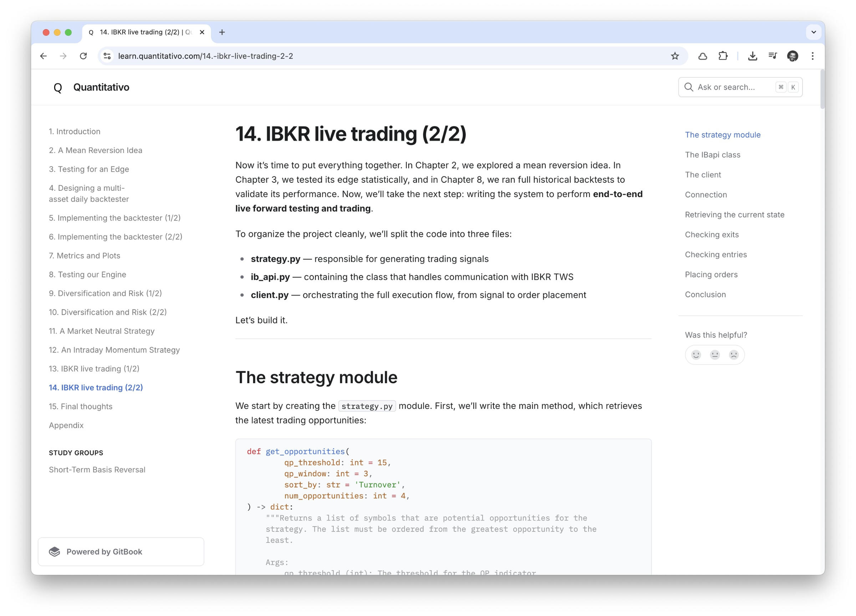This screenshot has height=616, width=856.
Task: Open chapter 13. IBKR live trading (1/2)
Action: pos(94,369)
